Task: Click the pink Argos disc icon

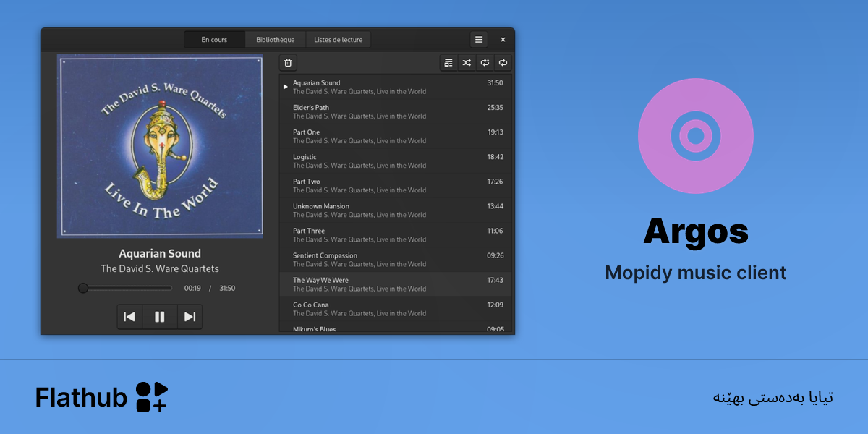Action: click(x=696, y=135)
